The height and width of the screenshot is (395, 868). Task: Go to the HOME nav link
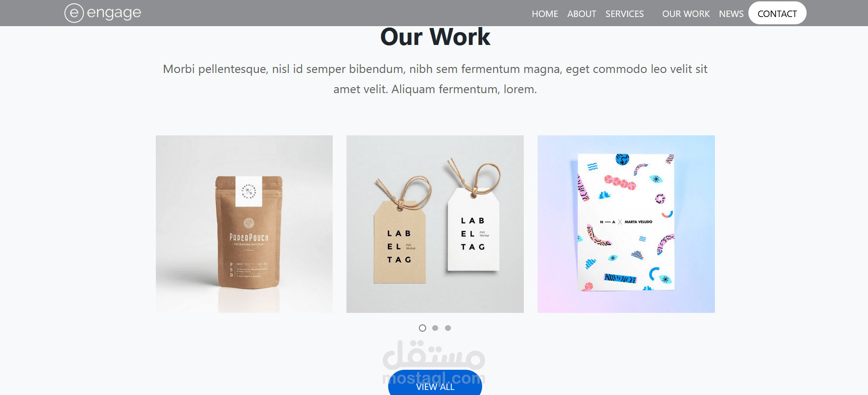point(545,14)
